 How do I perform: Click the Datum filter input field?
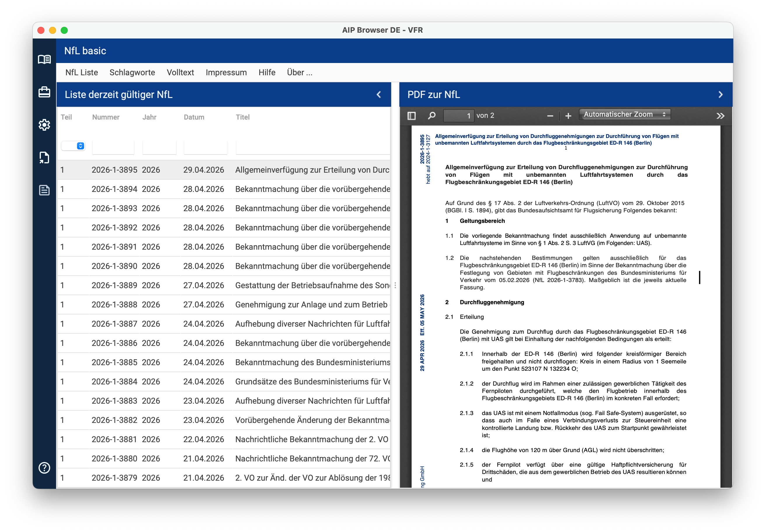click(206, 147)
